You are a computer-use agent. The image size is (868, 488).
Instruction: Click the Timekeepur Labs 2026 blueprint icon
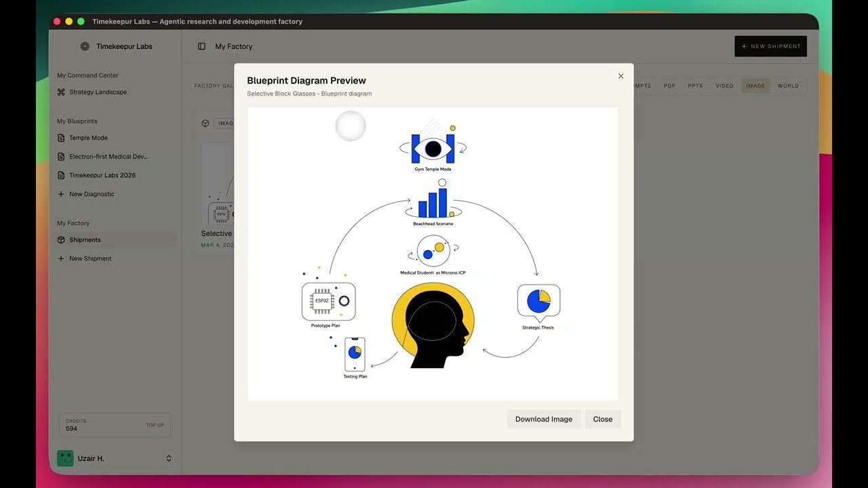pyautogui.click(x=60, y=175)
